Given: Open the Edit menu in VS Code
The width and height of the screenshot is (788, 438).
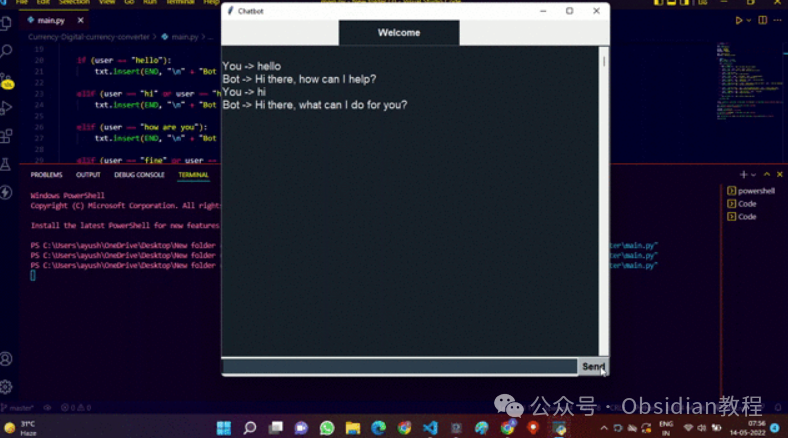Looking at the screenshot, I should (43, 3).
